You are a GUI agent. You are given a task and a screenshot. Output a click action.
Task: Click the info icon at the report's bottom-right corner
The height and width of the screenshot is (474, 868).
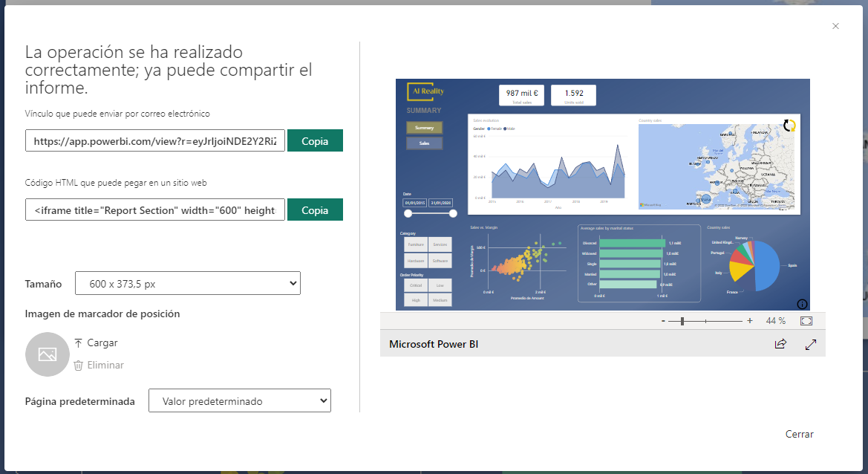click(802, 304)
